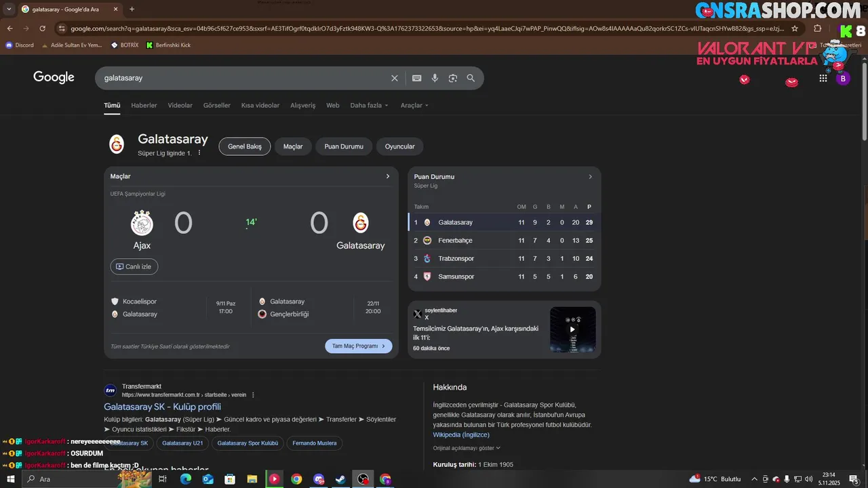This screenshot has width=868, height=488.
Task: Clear the Google search box text
Action: coord(395,78)
